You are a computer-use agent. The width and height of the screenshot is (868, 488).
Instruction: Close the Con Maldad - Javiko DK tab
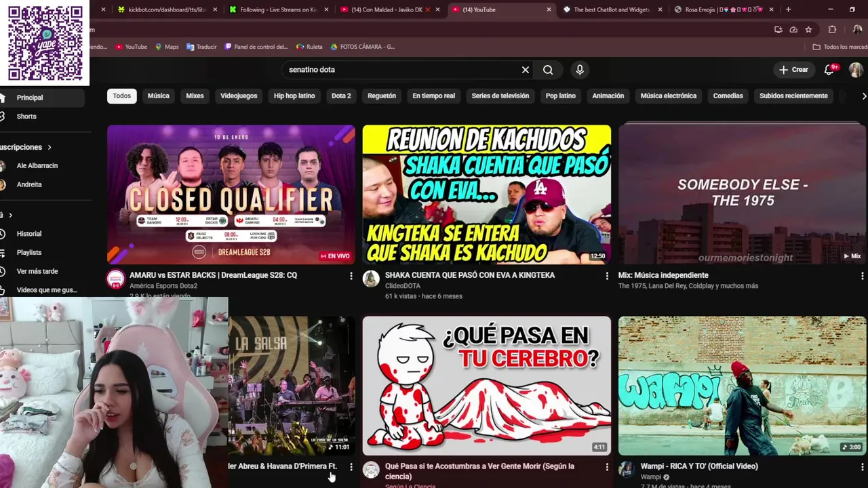[x=437, y=9]
